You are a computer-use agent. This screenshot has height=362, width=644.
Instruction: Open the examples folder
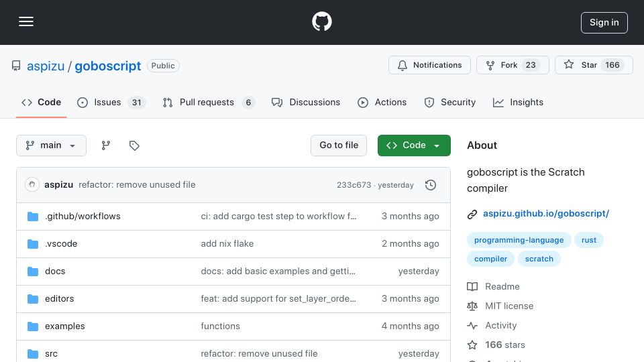(x=65, y=326)
